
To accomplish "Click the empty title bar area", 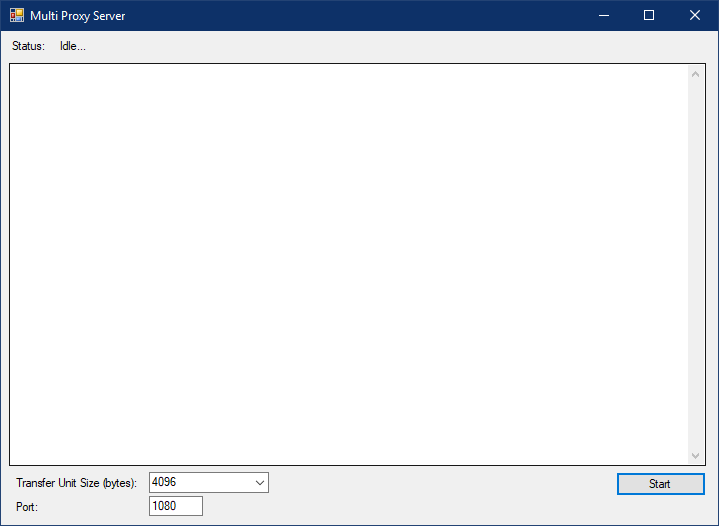I will (x=350, y=16).
